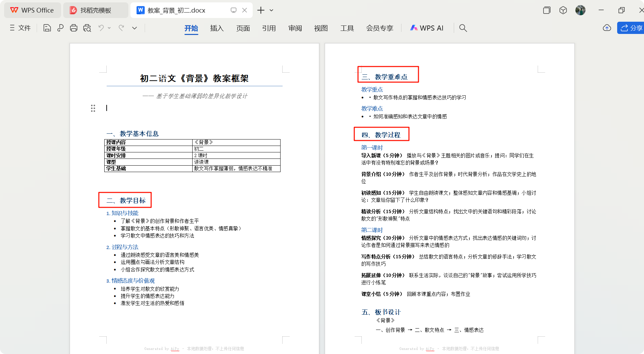Click the Print icon
Viewport: 644px width, 354px height.
(74, 28)
